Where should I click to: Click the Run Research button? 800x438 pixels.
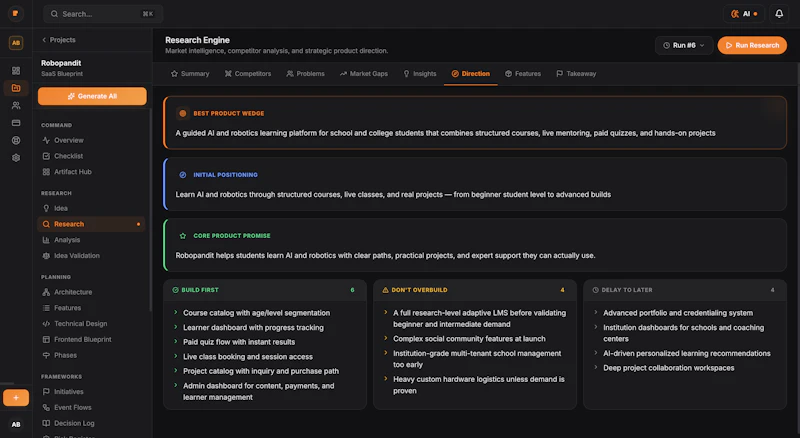pos(752,45)
